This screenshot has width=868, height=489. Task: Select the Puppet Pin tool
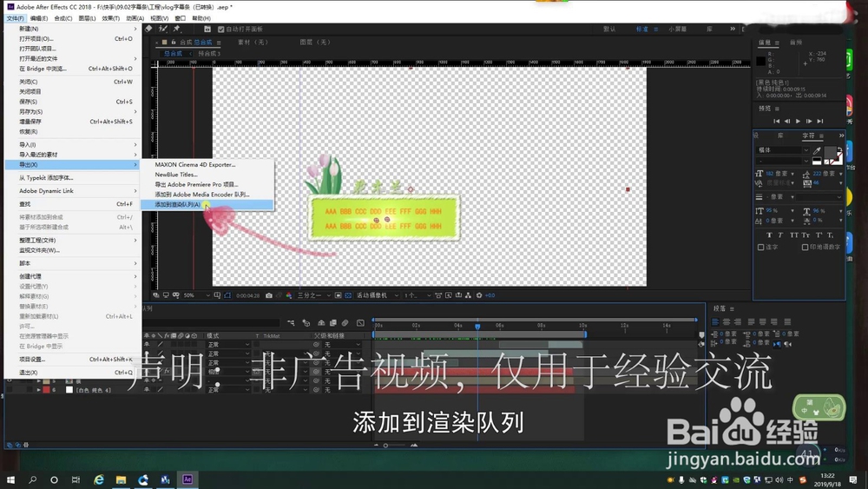click(177, 29)
